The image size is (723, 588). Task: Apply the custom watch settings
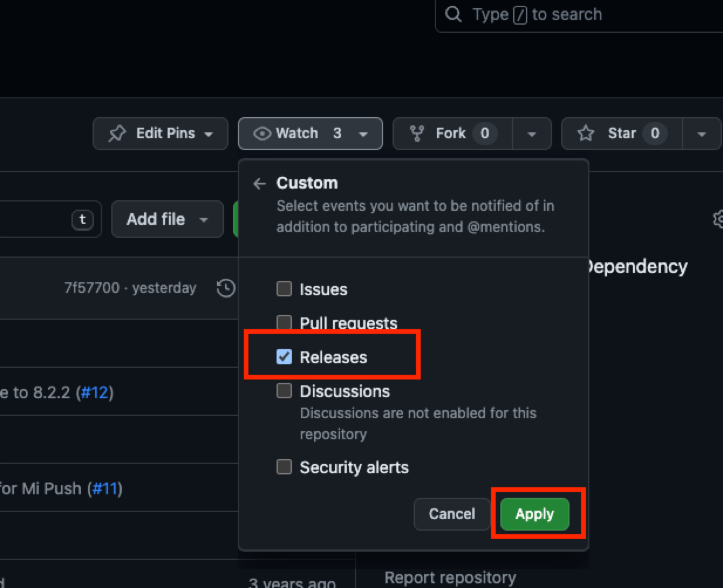534,514
